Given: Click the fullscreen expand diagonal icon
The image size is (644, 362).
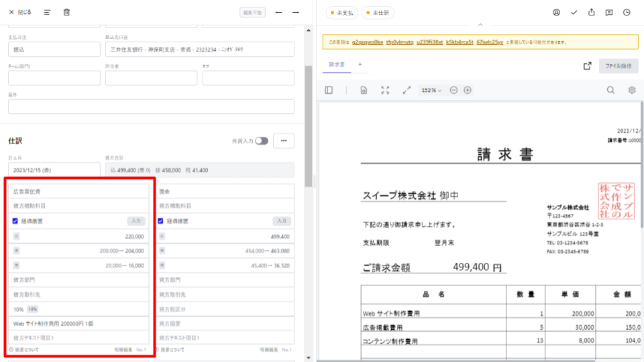Looking at the screenshot, I should tap(407, 90).
